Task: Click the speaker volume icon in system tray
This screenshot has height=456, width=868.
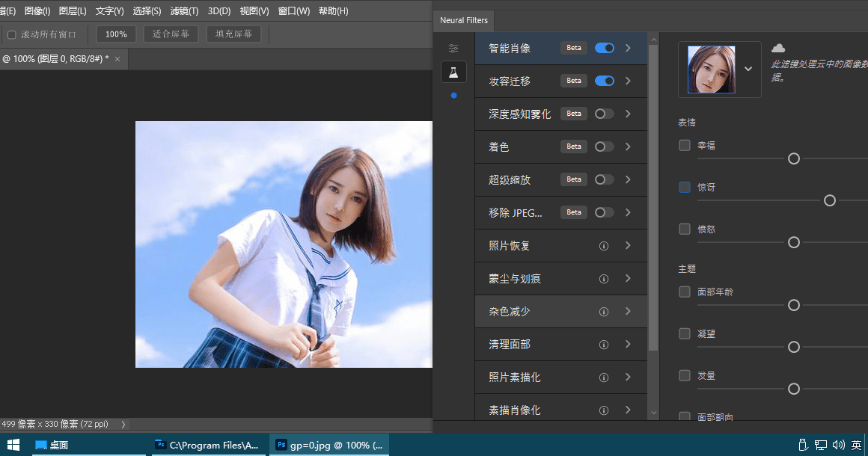Action: pos(838,445)
